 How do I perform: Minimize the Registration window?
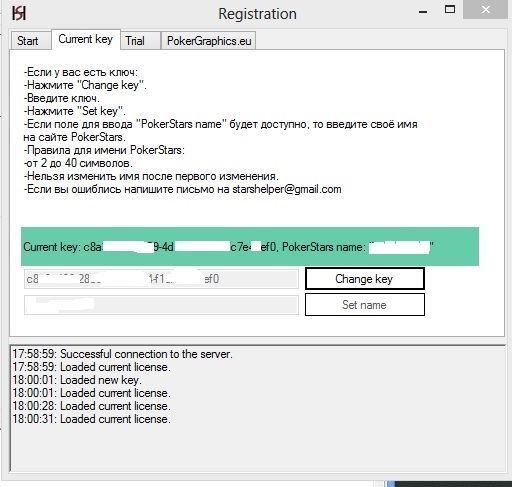coord(423,12)
